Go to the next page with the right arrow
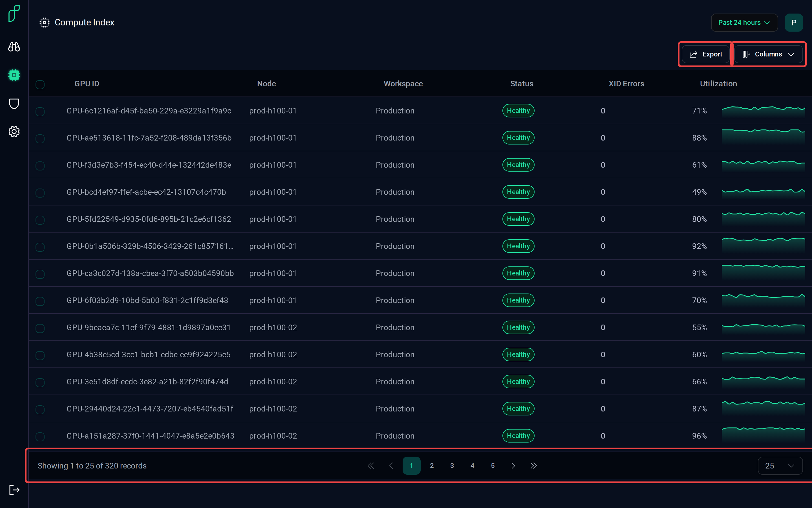The height and width of the screenshot is (508, 812). [513, 466]
